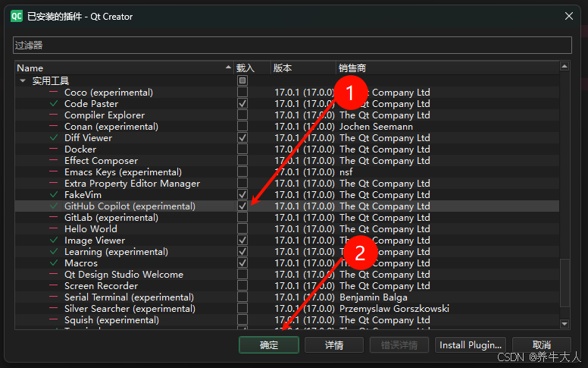The width and height of the screenshot is (588, 368).
Task: Click the green check status icon beside Macros
Action: (54, 263)
